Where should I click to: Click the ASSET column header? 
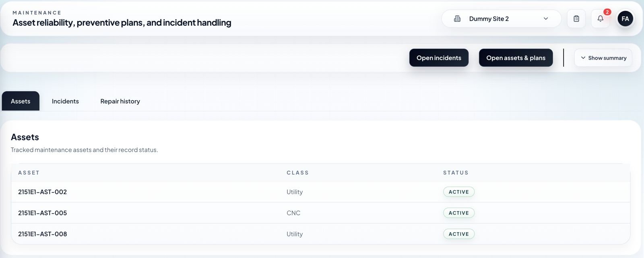click(x=29, y=173)
